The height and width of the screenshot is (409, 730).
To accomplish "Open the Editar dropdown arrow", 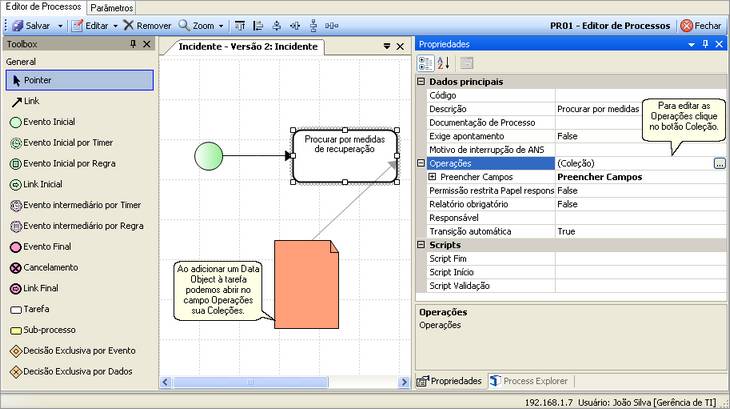I will (x=115, y=26).
